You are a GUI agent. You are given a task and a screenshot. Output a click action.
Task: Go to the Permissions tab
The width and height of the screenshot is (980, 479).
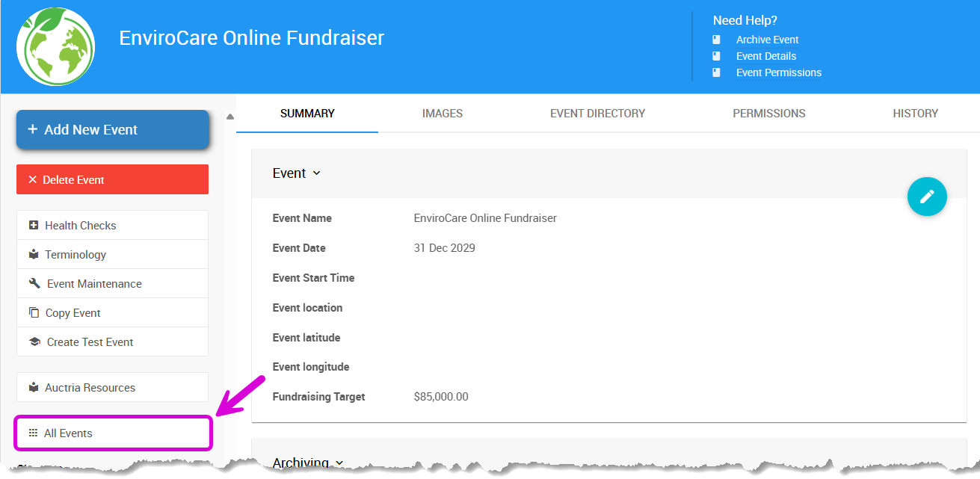768,114
